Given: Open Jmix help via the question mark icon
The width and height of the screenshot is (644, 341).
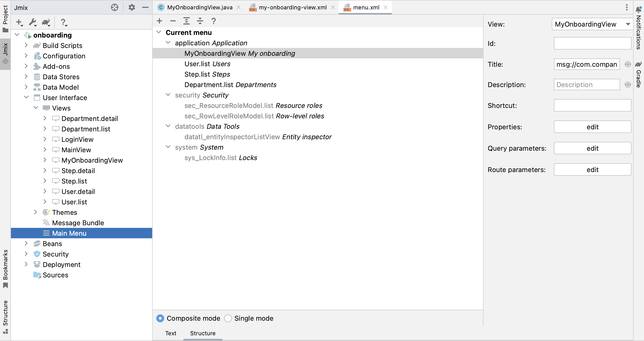Looking at the screenshot, I should (x=64, y=23).
